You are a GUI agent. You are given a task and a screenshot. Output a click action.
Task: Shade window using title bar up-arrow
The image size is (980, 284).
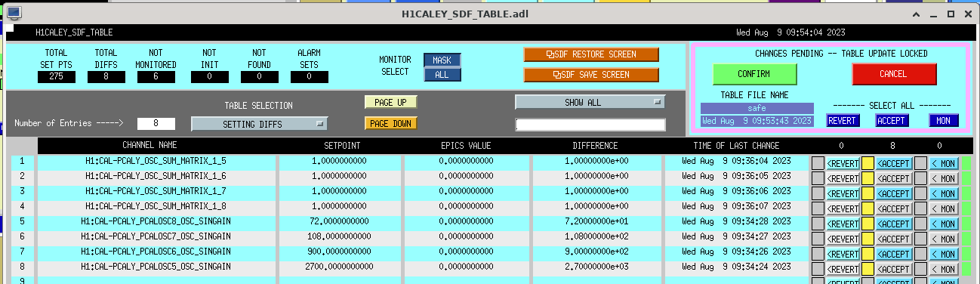(x=917, y=14)
